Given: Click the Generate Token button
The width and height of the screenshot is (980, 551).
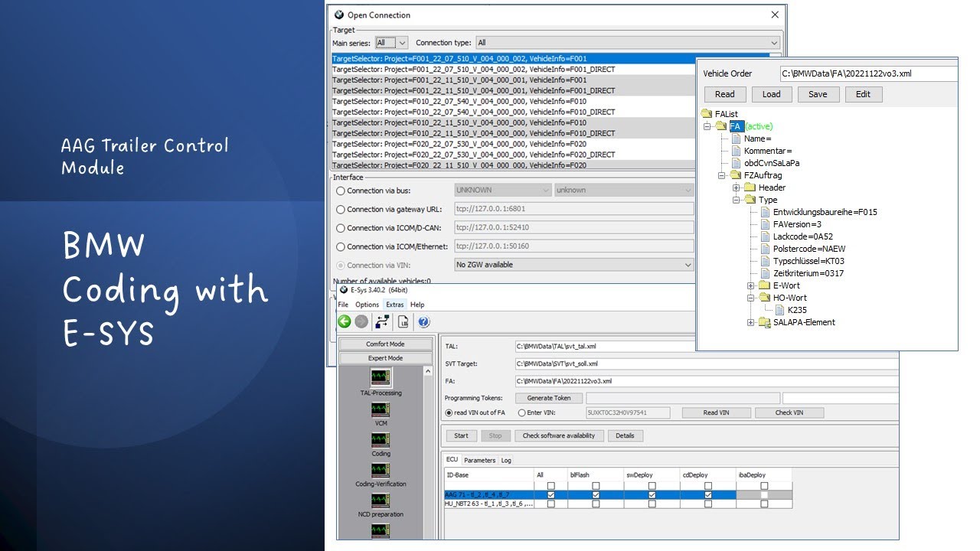Looking at the screenshot, I should pyautogui.click(x=549, y=398).
